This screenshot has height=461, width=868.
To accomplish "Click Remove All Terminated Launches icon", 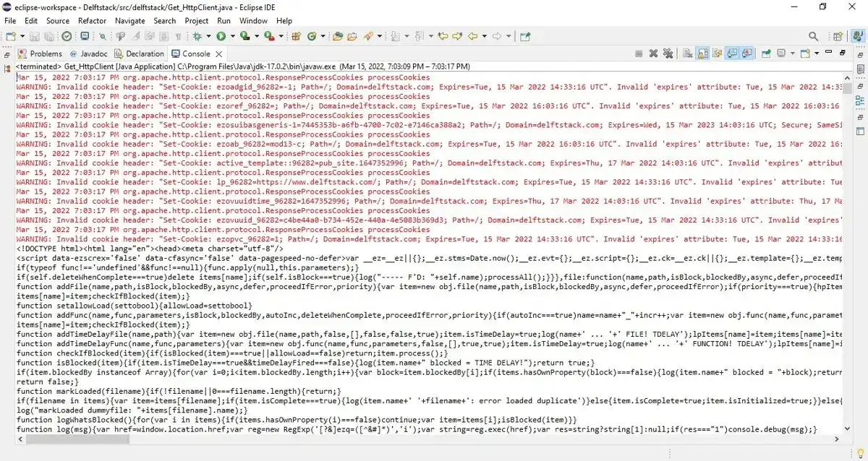I will click(x=668, y=53).
